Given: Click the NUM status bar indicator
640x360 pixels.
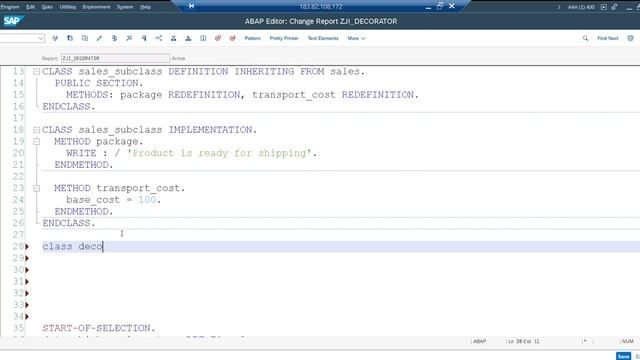Looking at the screenshot, I should (628, 341).
